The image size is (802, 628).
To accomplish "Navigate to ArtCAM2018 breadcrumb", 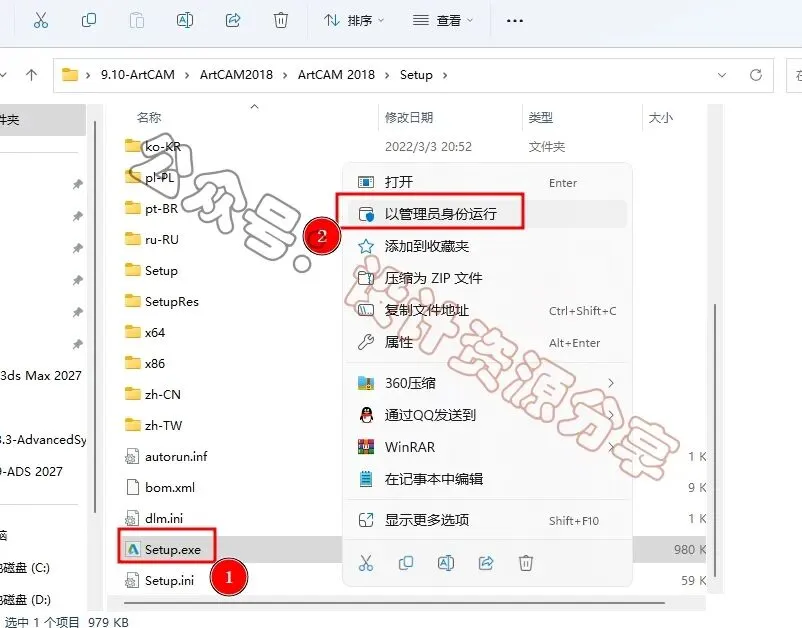I will coord(236,75).
